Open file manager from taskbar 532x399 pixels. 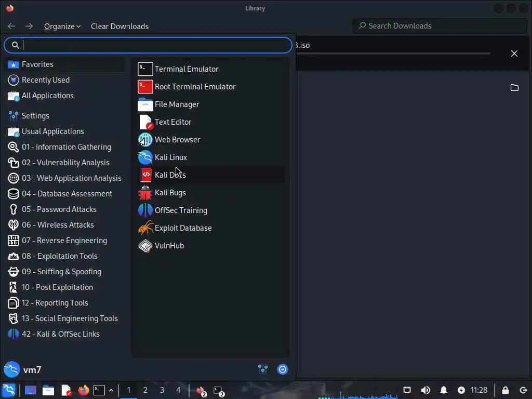coord(48,390)
